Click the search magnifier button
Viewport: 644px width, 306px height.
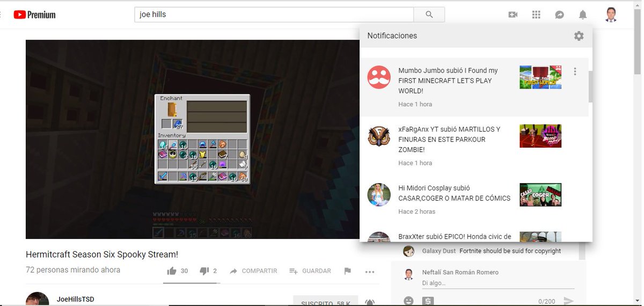(429, 14)
